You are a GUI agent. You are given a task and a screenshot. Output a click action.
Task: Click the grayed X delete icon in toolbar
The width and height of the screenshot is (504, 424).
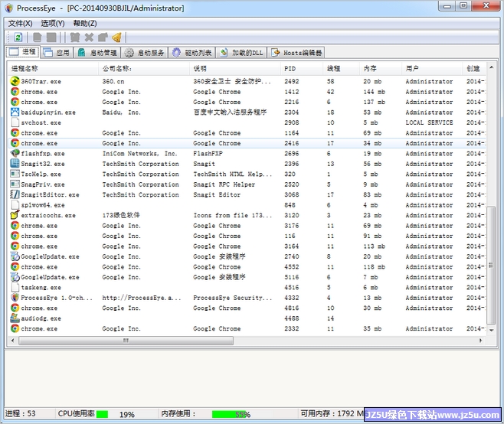(89, 38)
